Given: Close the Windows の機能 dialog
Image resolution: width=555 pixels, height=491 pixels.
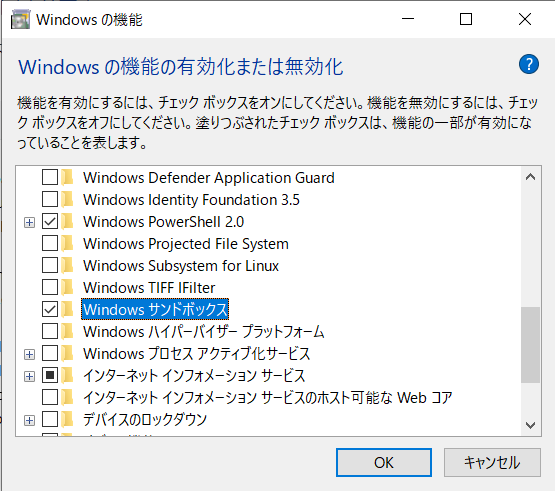Looking at the screenshot, I should (525, 19).
